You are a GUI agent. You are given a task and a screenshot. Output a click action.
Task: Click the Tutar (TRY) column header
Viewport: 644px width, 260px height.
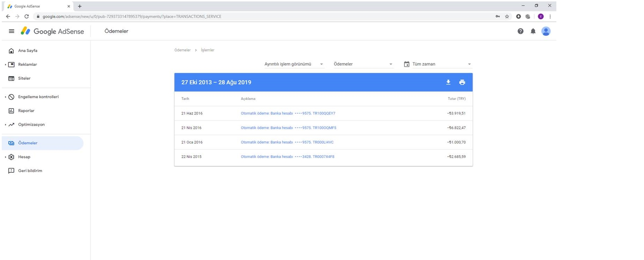pyautogui.click(x=456, y=99)
